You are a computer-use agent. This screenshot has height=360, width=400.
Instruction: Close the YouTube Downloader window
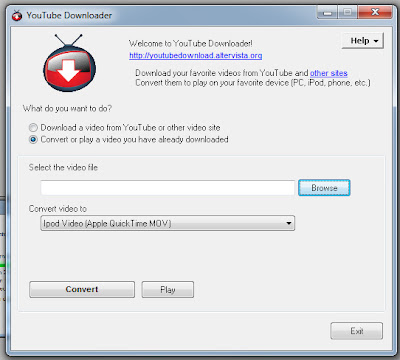pyautogui.click(x=375, y=13)
